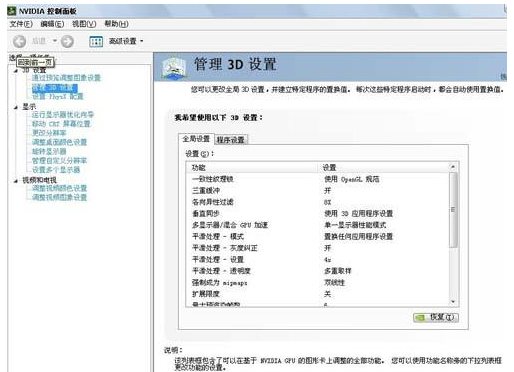Open 设置多个显示器 page
Image resolution: width=514 pixels, height=372 pixels.
pos(56,170)
